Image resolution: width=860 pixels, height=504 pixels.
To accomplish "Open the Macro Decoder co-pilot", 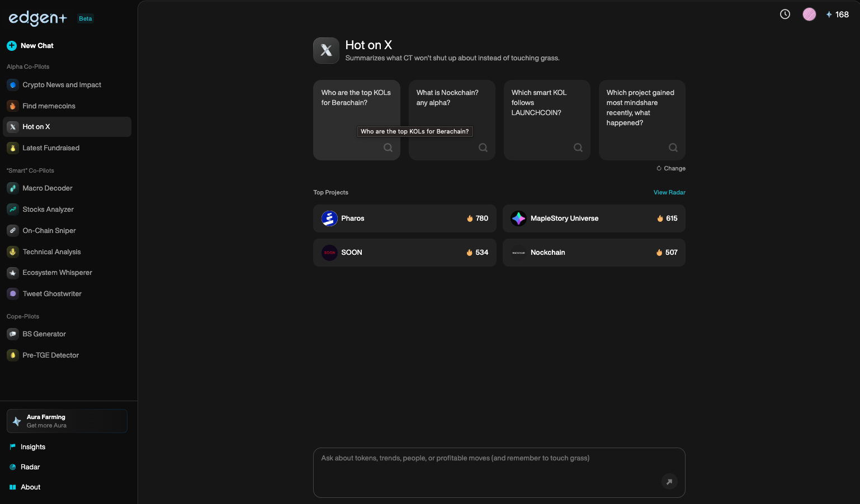I will pos(48,188).
